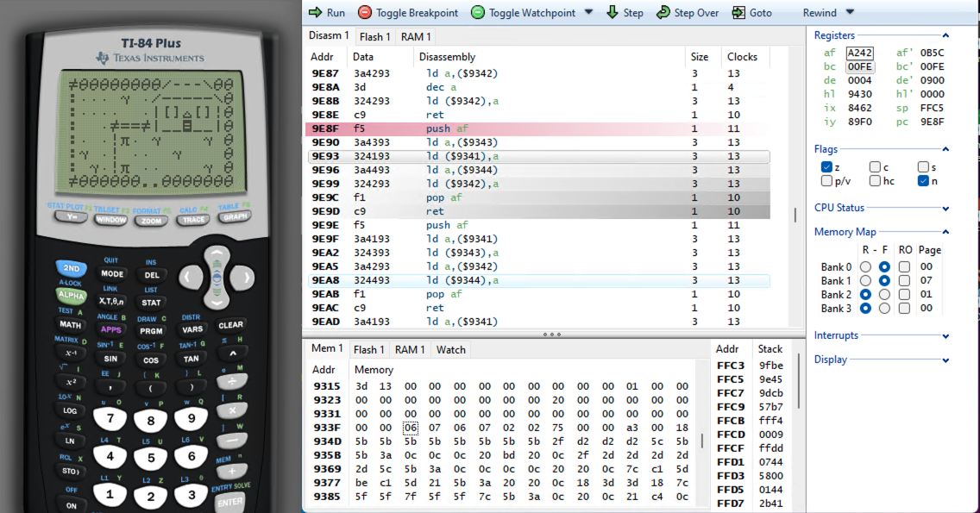The image size is (980, 513).
Task: Click the Step down-arrow icon
Action: (x=612, y=13)
